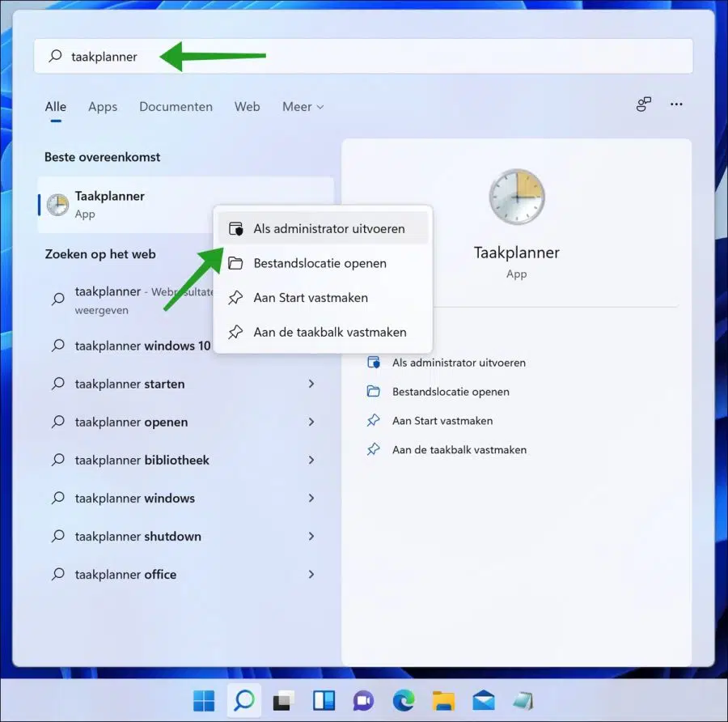Image resolution: width=728 pixels, height=722 pixels.
Task: Click the large Taakplanner clock in preview pane
Action: (517, 197)
